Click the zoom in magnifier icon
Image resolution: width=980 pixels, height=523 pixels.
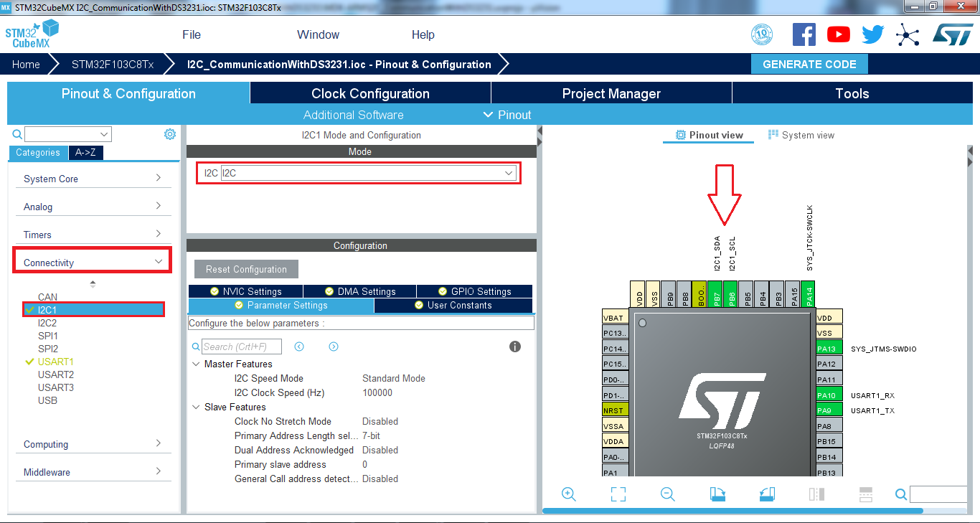pos(569,494)
